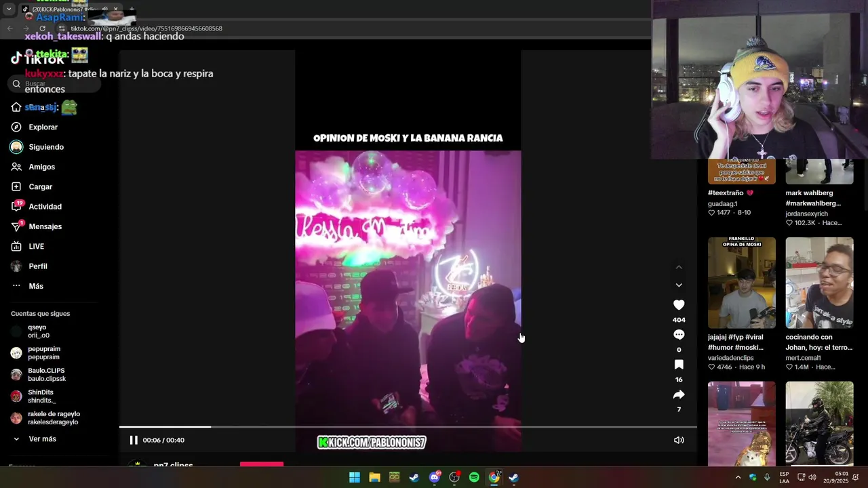
Task: Pause the TikTok video
Action: click(134, 440)
